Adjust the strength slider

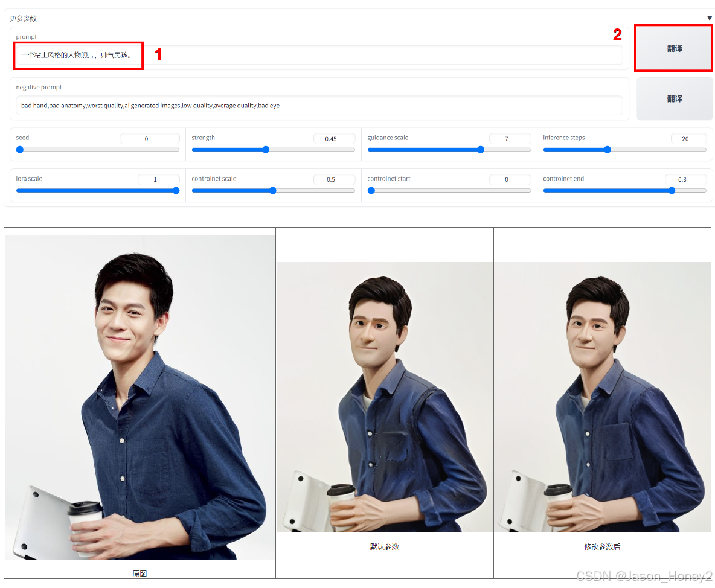pos(273,150)
